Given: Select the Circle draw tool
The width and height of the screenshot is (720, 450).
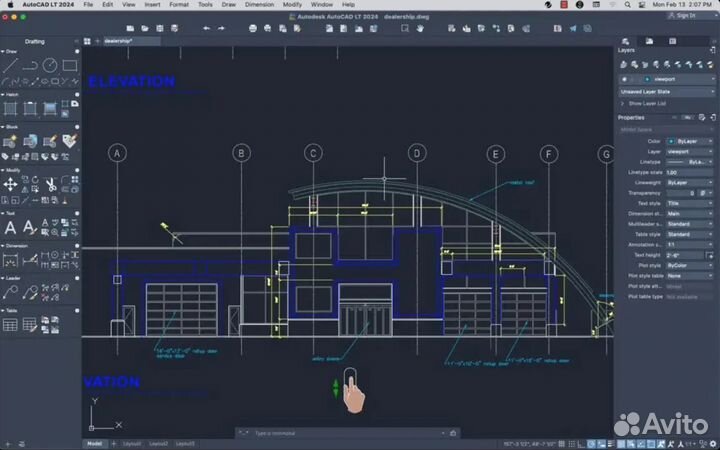Looking at the screenshot, I should [50, 65].
